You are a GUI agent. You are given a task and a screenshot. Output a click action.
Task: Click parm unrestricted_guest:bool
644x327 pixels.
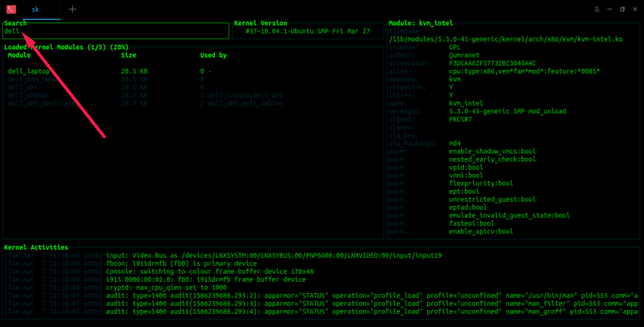[x=492, y=199]
